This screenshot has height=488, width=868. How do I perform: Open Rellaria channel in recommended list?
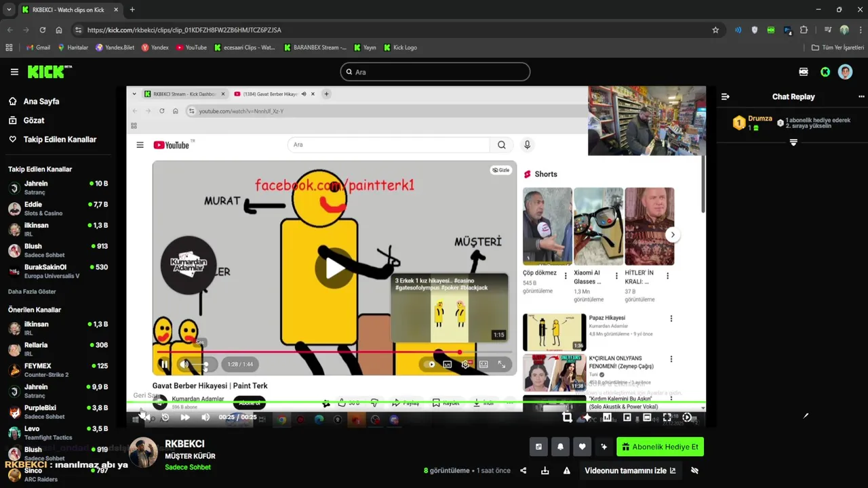[60, 349]
